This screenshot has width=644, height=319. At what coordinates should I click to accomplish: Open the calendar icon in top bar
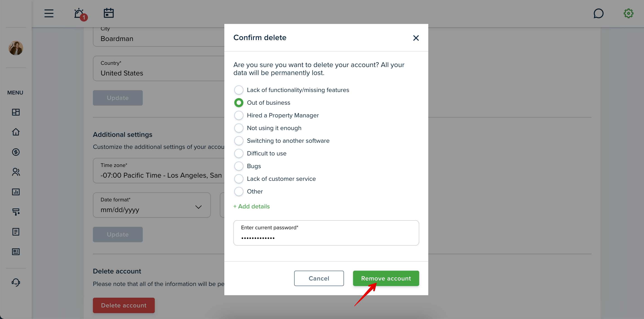point(109,13)
